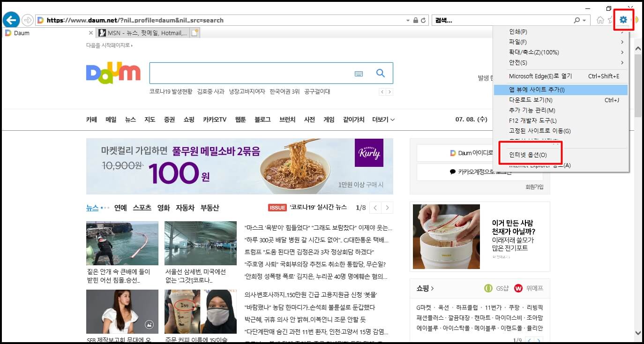Screen dimensions: 644x344
Task: Select 다운로드 보기(N)
Action: click(561, 100)
